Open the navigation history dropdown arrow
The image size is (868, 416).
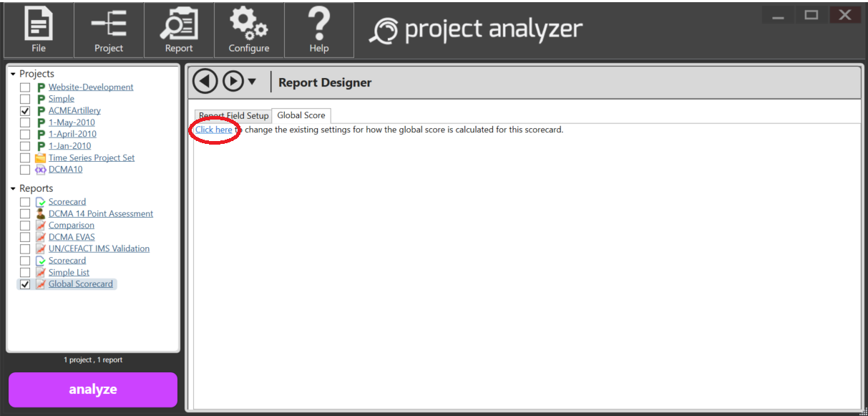tap(252, 82)
